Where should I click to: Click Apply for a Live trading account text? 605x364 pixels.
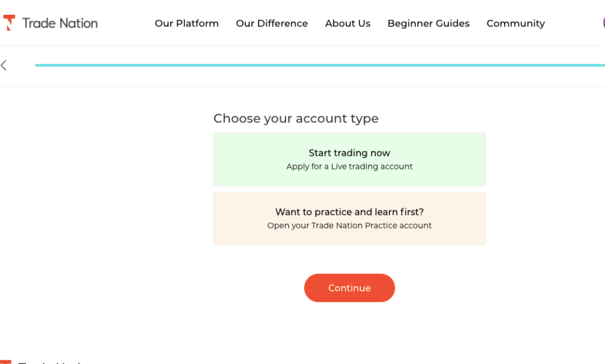349,167
